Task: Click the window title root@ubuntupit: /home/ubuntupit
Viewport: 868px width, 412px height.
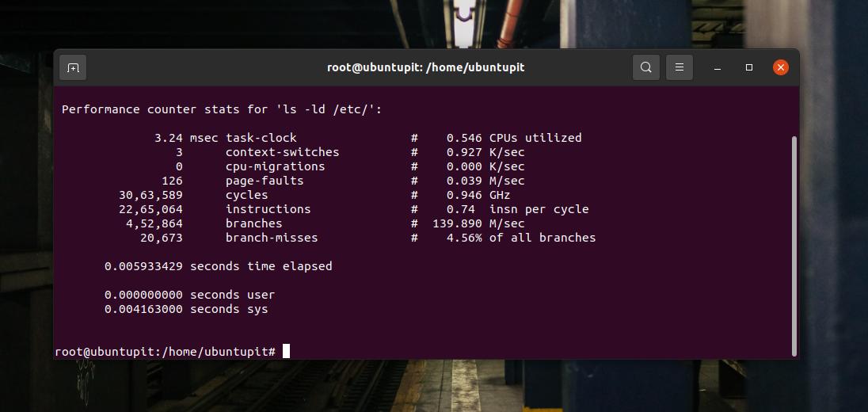Action: pos(425,68)
